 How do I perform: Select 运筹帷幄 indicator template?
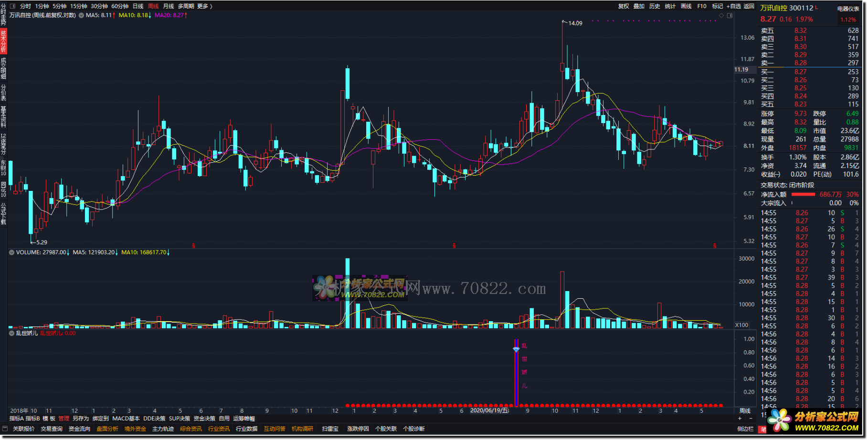click(x=244, y=419)
